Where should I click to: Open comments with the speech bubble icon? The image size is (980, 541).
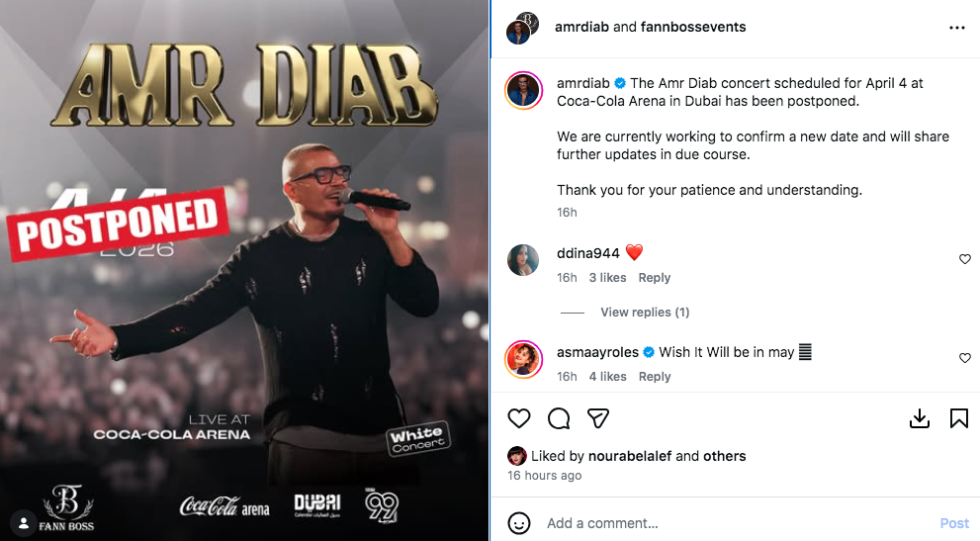tap(559, 418)
